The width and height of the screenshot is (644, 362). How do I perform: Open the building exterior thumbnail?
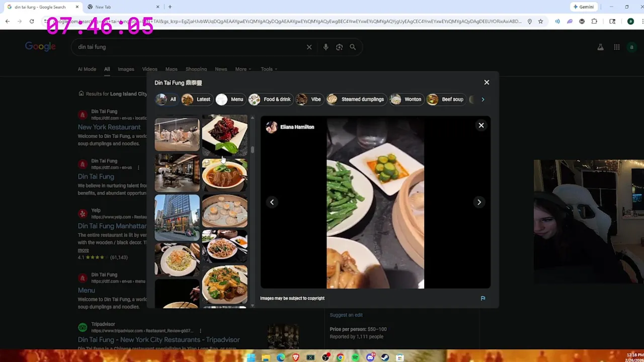tap(177, 218)
